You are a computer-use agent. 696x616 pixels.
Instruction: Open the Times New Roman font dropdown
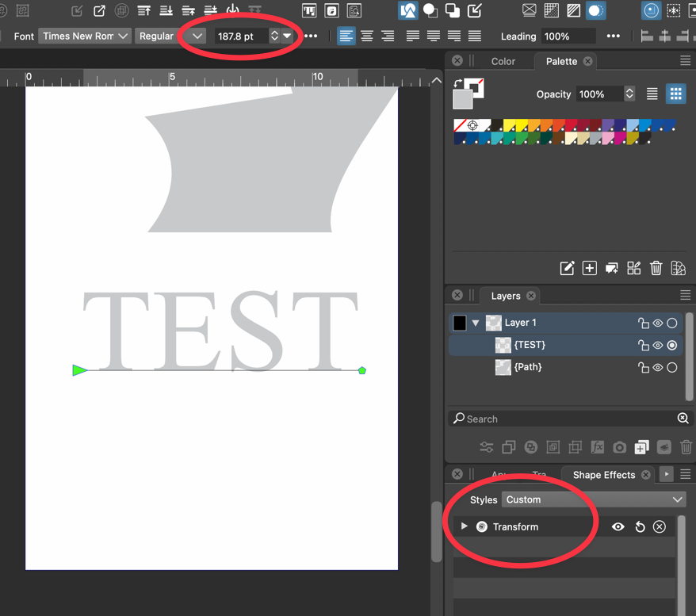pyautogui.click(x=85, y=36)
